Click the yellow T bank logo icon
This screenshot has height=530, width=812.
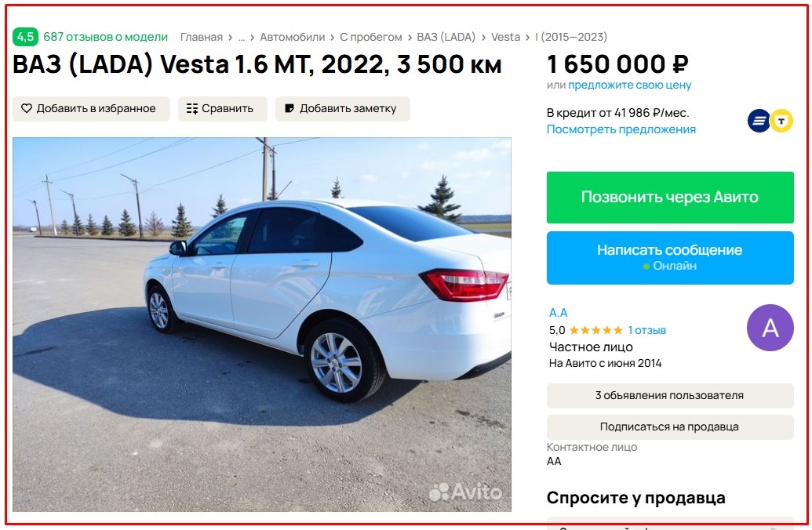click(781, 121)
